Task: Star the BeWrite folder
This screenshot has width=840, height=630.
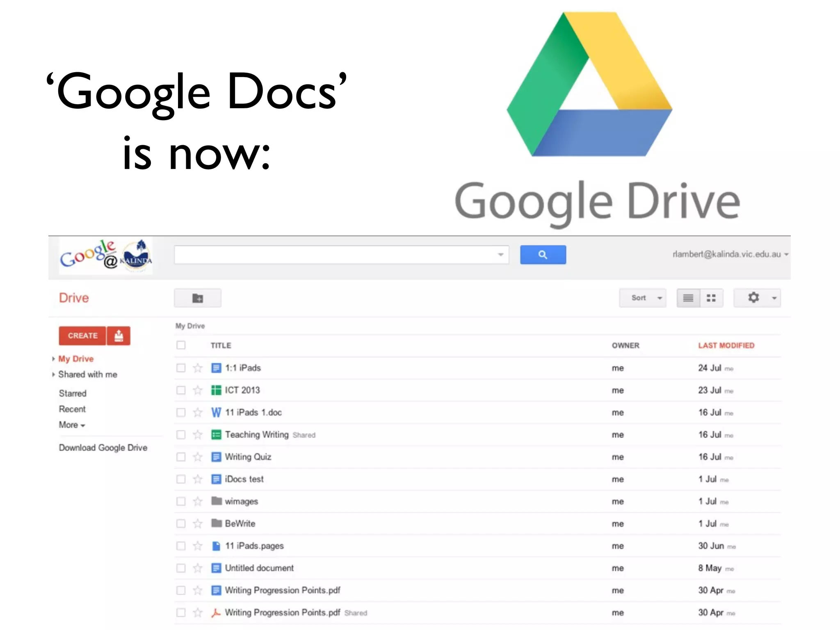Action: (x=198, y=523)
